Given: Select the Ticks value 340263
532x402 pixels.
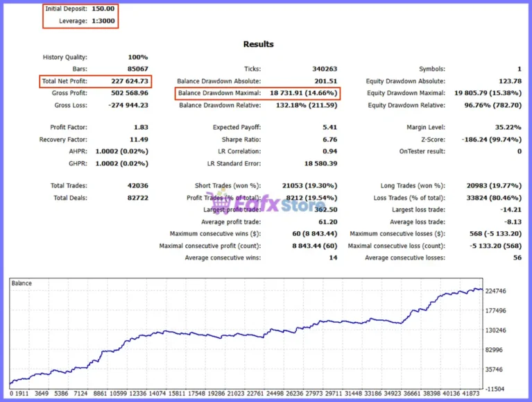Looking at the screenshot, I should (x=325, y=69).
